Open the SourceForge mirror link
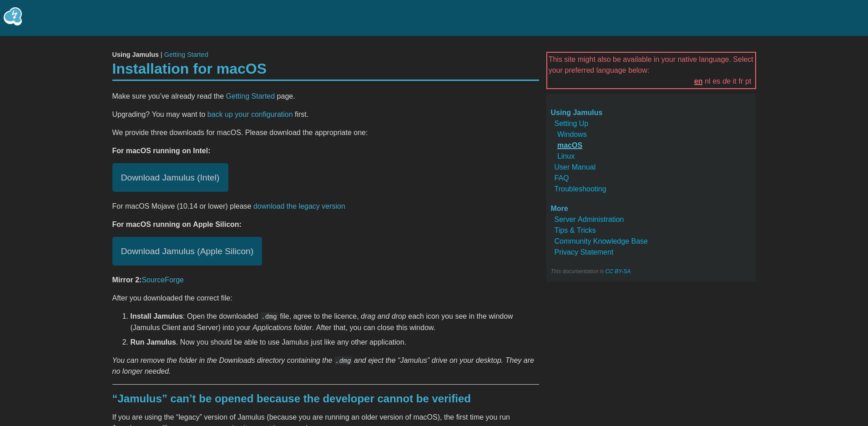Viewport: 868px width, 426px height. click(162, 280)
